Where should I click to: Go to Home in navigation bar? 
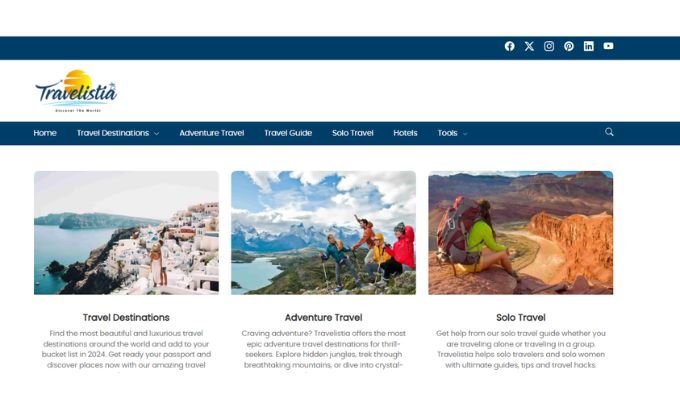click(45, 133)
